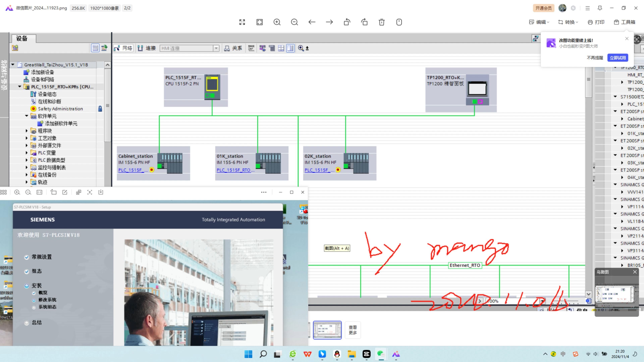Screen dimensions: 644x362
Task: Zoom out using the top viewer toolbar magnifier
Action: pos(294,22)
